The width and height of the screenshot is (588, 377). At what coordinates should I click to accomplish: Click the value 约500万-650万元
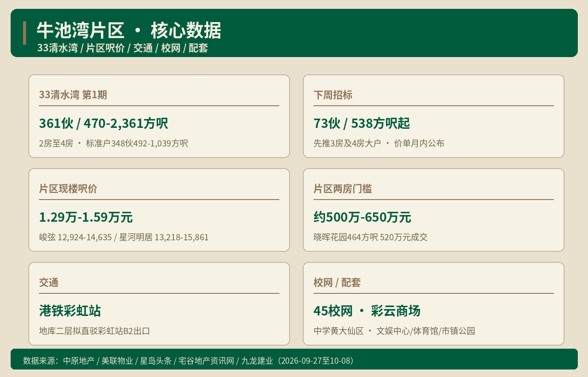(x=362, y=217)
